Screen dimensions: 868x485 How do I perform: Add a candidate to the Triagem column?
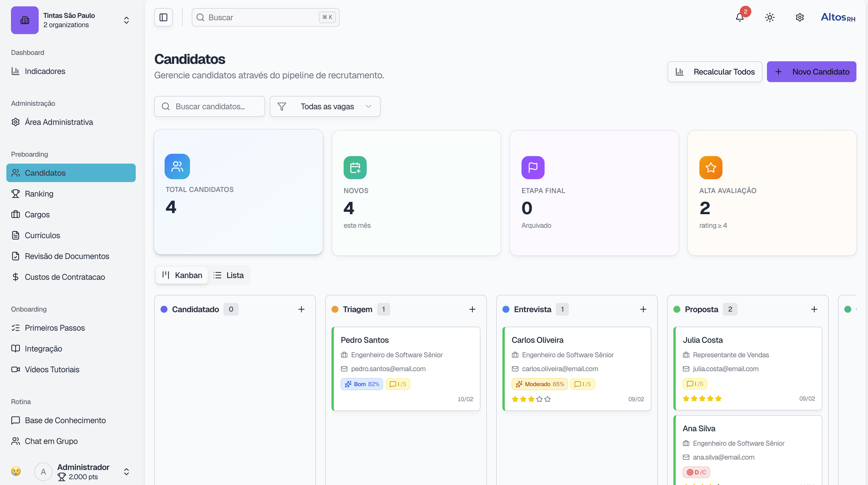click(472, 309)
